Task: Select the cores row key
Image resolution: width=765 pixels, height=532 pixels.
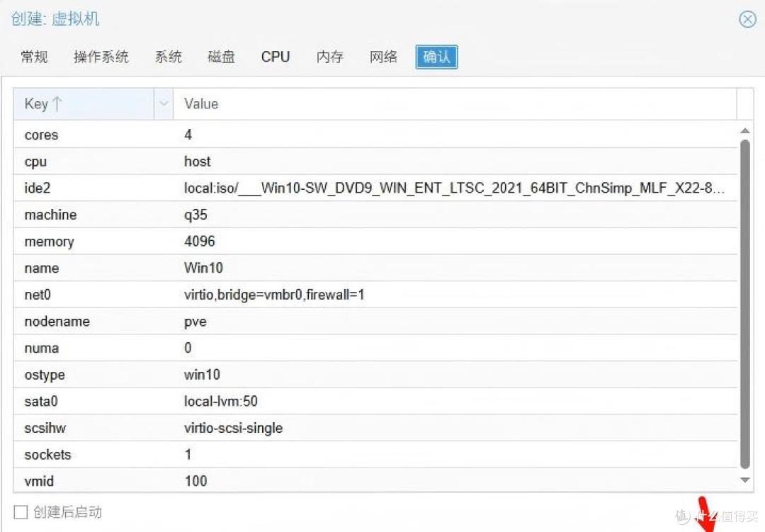Action: (x=42, y=135)
